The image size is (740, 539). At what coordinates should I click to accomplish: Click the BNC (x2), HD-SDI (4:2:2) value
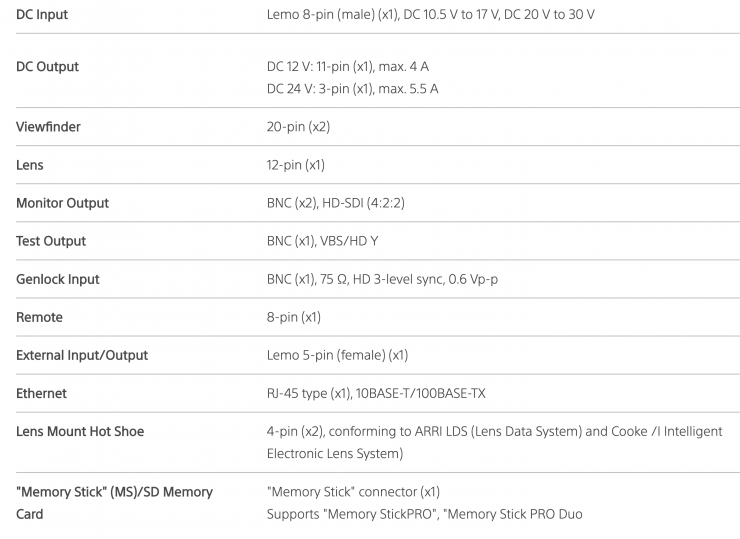[335, 203]
